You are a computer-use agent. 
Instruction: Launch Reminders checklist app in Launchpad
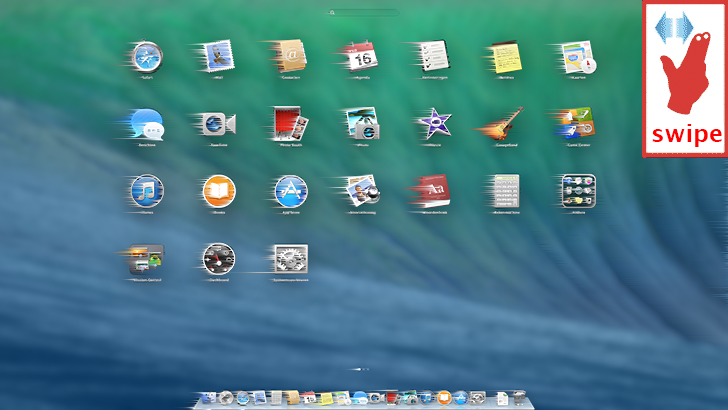[x=435, y=56]
